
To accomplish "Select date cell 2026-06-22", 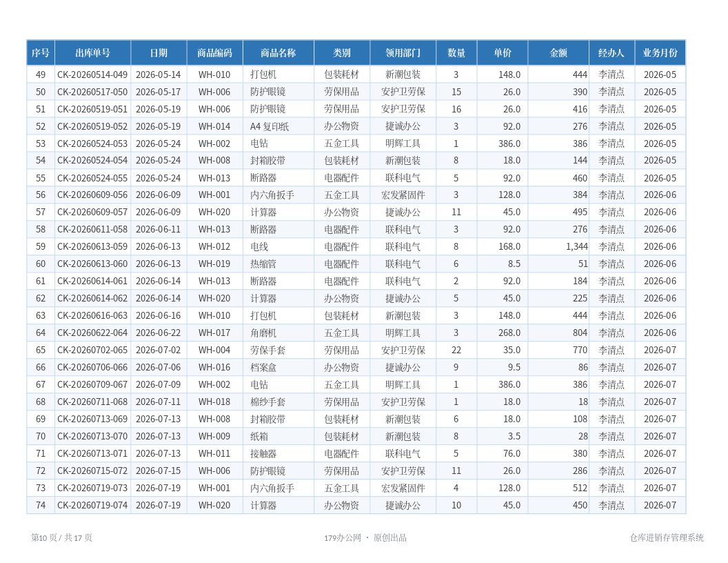I will tap(159, 333).
